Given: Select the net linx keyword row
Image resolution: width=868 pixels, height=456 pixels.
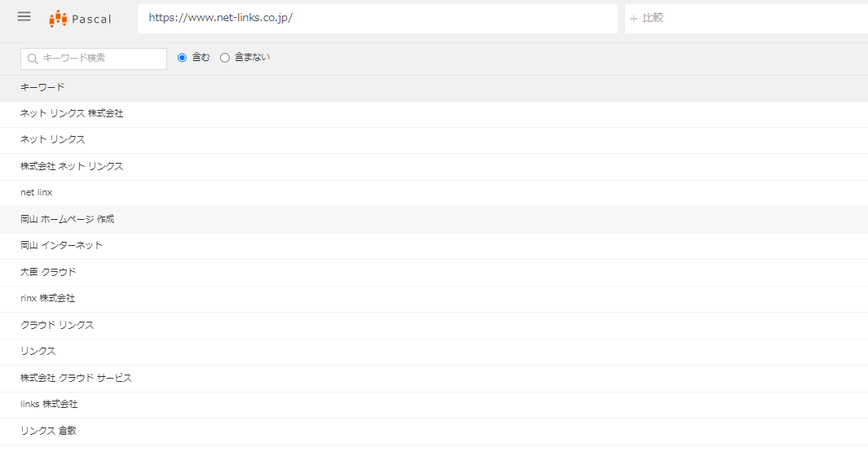Looking at the screenshot, I should point(434,193).
